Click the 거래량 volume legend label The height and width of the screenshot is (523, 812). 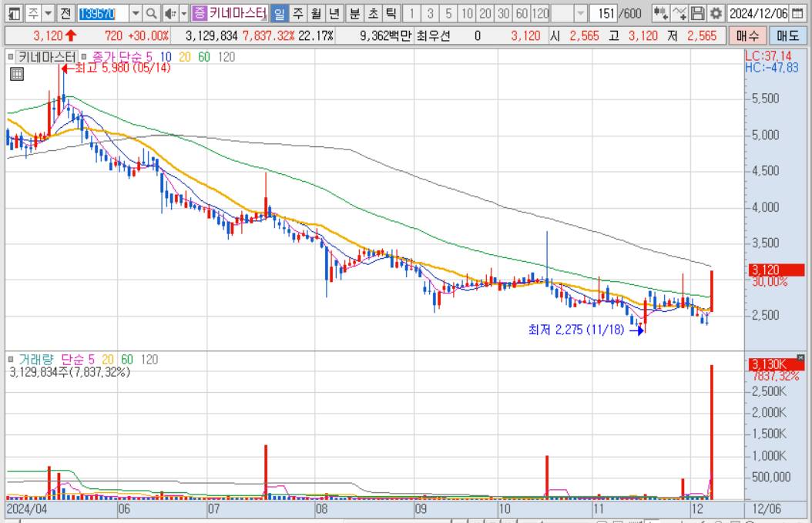coord(35,360)
